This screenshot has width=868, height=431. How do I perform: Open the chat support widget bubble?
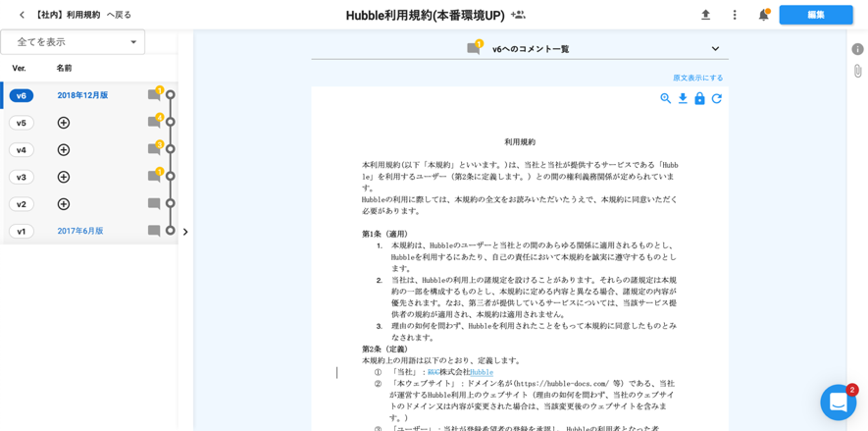839,403
